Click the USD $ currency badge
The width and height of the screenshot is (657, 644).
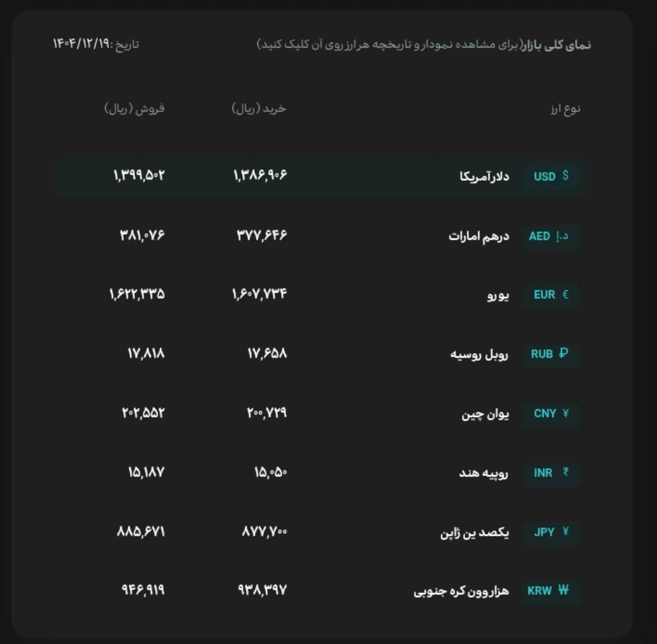pyautogui.click(x=551, y=177)
